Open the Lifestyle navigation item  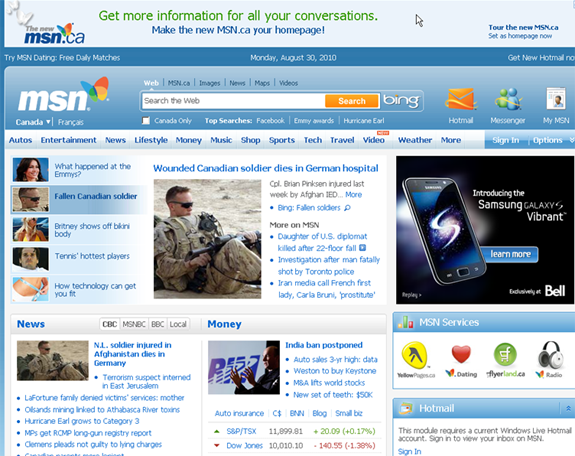click(x=151, y=140)
